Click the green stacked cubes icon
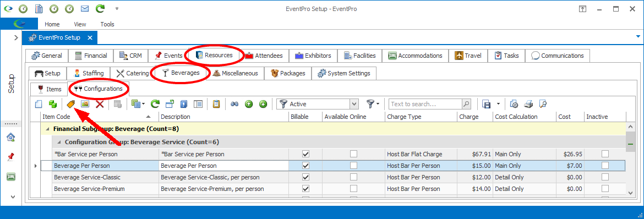The image size is (644, 219). click(53, 105)
